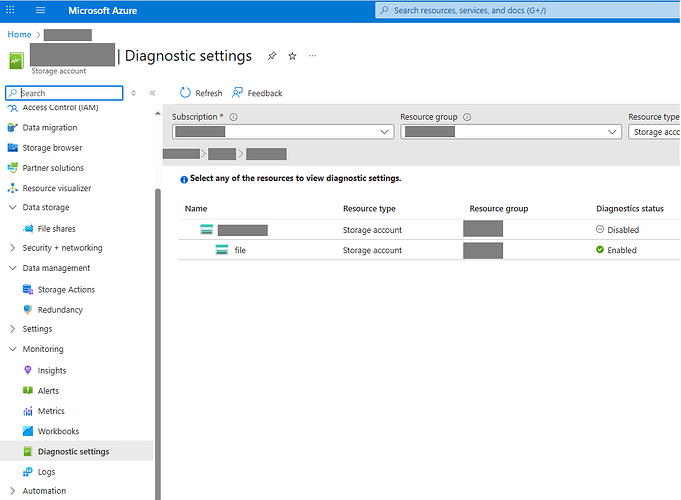
Task: Open Storage browser from sidebar
Action: 52,148
